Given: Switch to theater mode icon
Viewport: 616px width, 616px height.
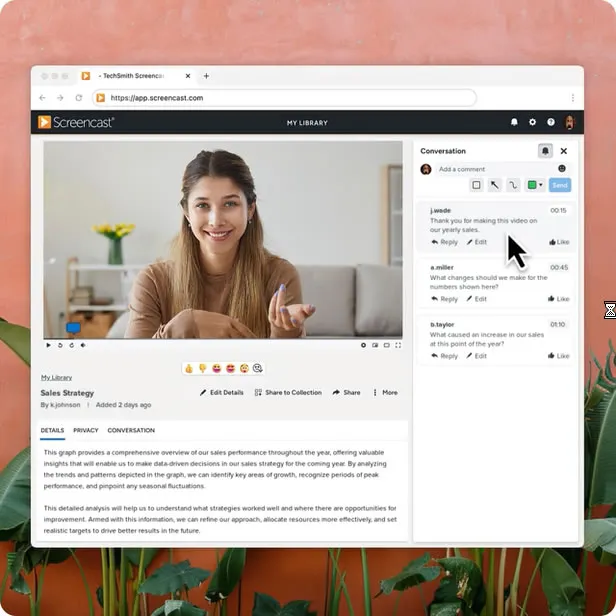Looking at the screenshot, I should [387, 345].
